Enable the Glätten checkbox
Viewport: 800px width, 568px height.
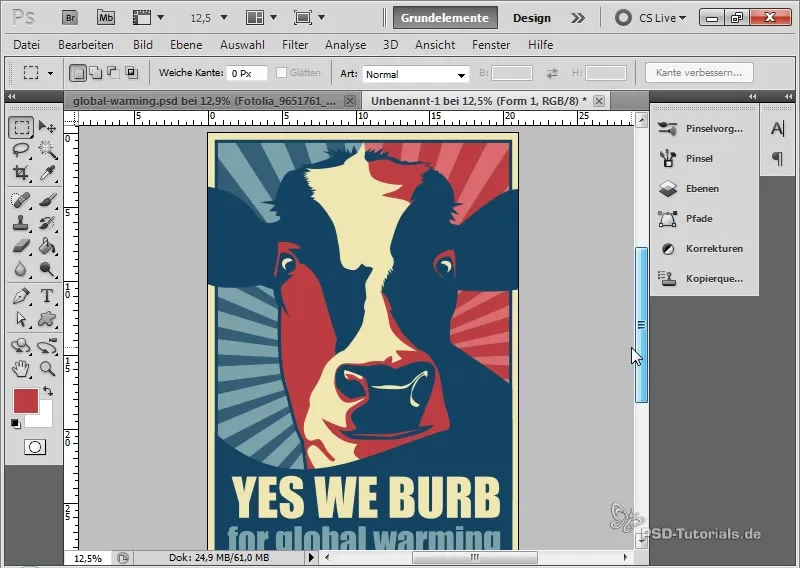(x=281, y=73)
